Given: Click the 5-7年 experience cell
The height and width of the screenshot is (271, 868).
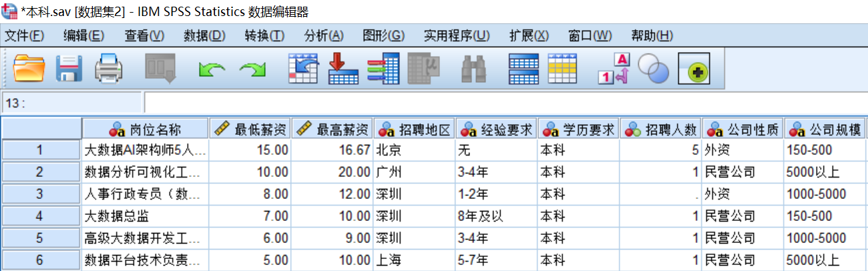Looking at the screenshot, I should [x=496, y=260].
